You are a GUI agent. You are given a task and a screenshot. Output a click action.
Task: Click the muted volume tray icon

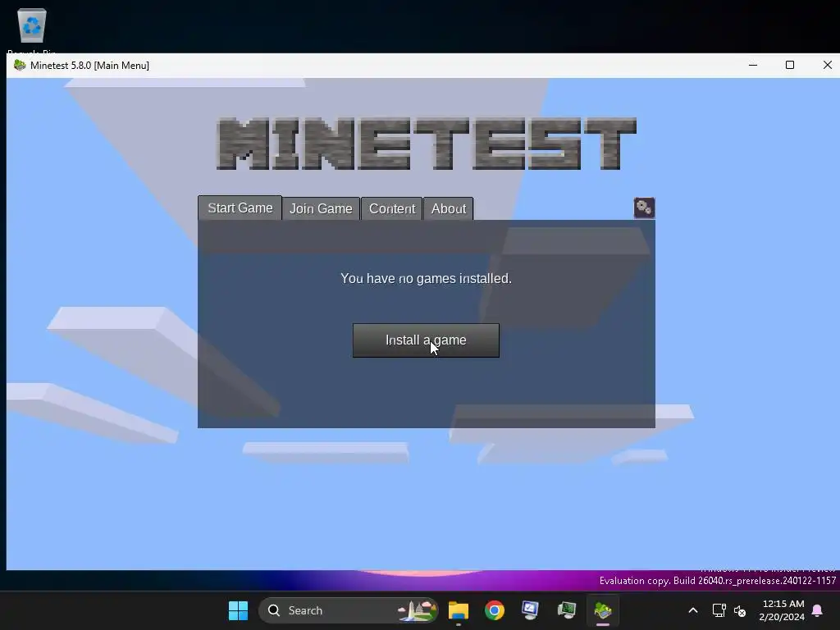pyautogui.click(x=740, y=610)
